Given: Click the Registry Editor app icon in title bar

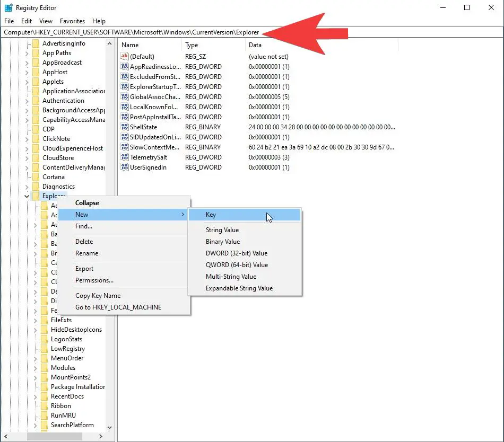Looking at the screenshot, I should click(8, 8).
